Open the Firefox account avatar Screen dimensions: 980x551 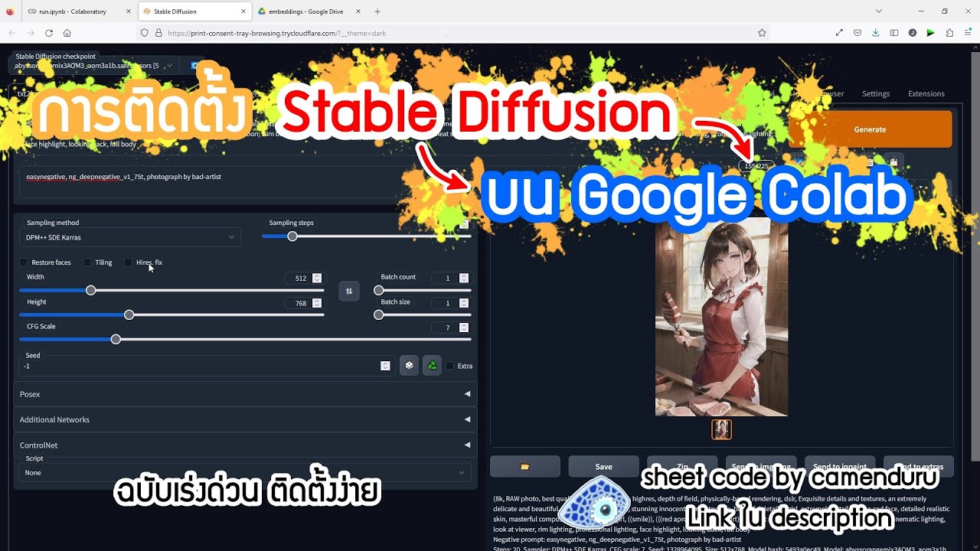(913, 33)
